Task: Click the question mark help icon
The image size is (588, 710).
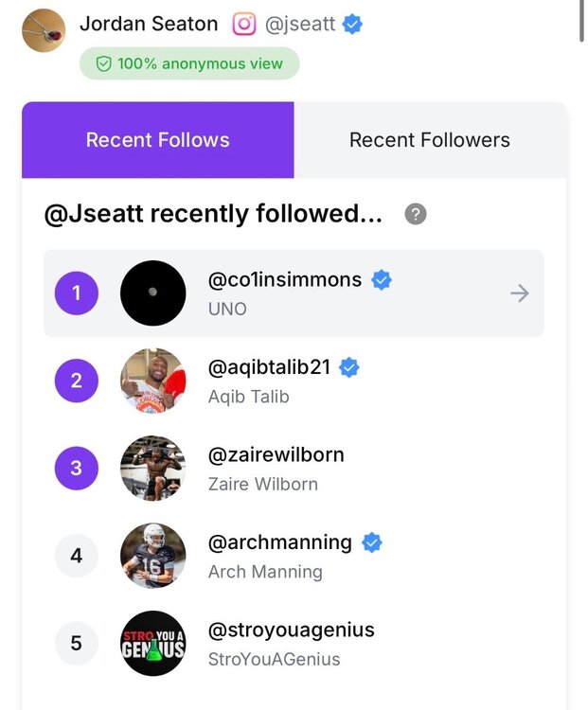Action: 416,214
